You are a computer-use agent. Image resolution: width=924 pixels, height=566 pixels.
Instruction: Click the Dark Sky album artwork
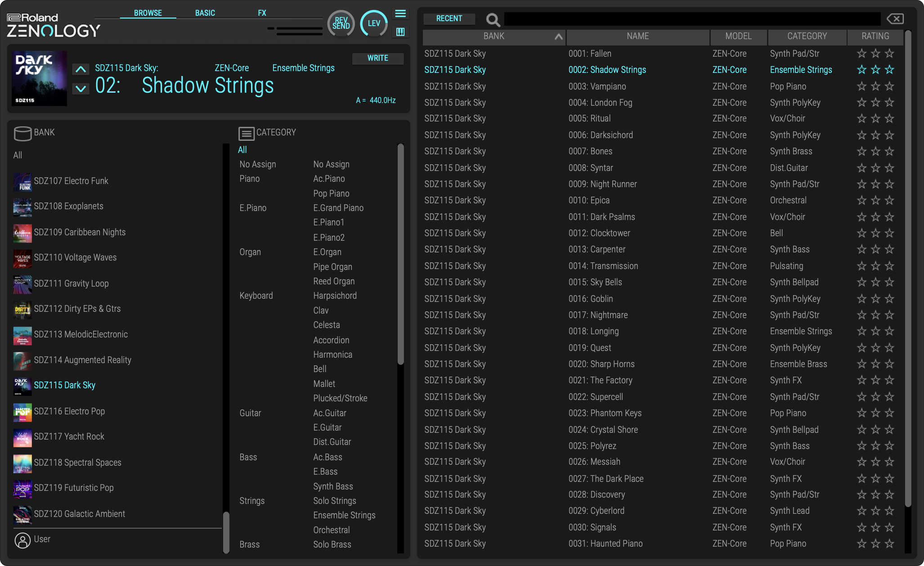pos(40,78)
